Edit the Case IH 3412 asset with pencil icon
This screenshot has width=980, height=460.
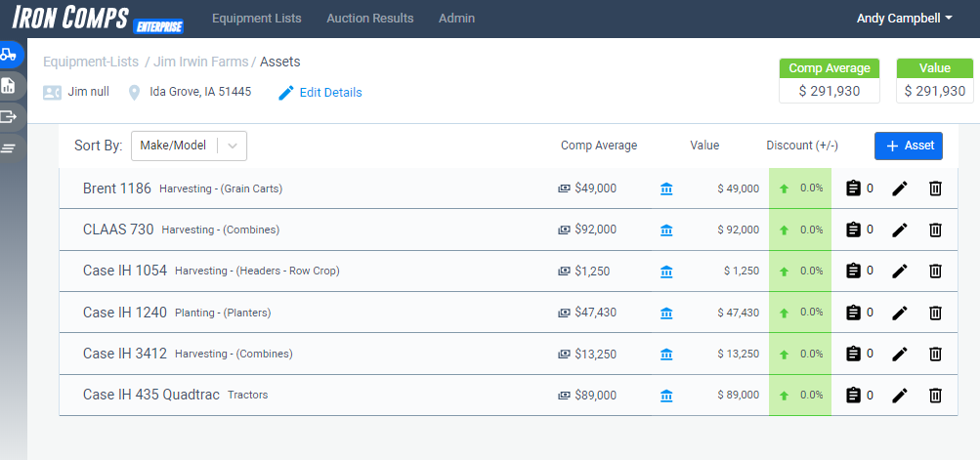point(899,354)
